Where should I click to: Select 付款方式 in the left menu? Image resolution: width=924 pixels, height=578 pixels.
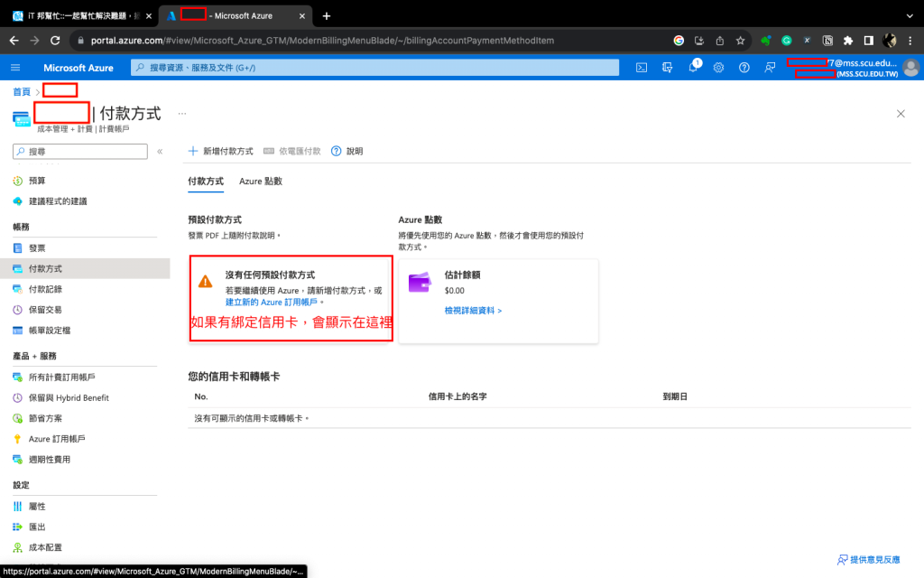coord(85,269)
